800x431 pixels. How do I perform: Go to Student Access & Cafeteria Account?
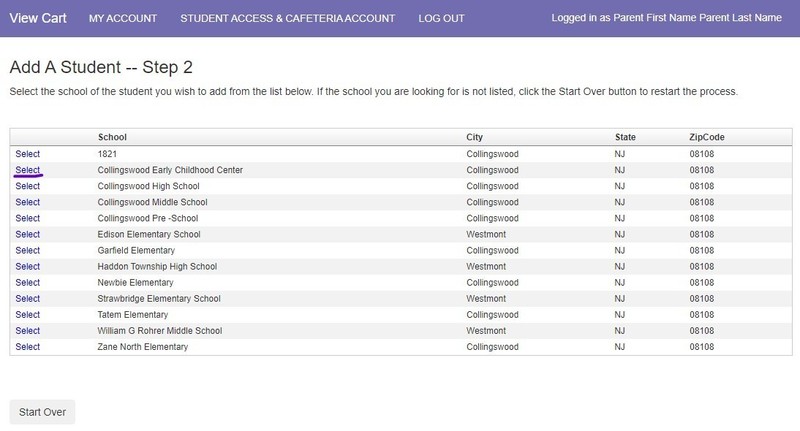click(287, 18)
